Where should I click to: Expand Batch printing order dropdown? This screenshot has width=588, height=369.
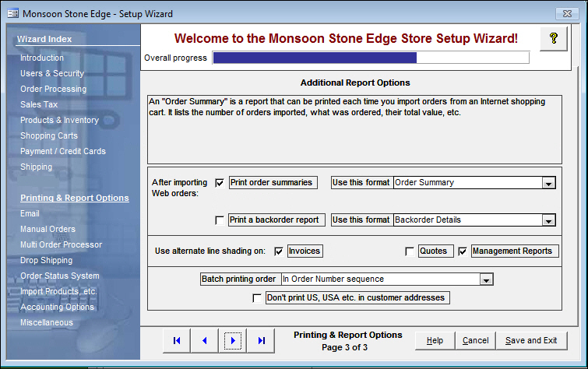point(487,279)
